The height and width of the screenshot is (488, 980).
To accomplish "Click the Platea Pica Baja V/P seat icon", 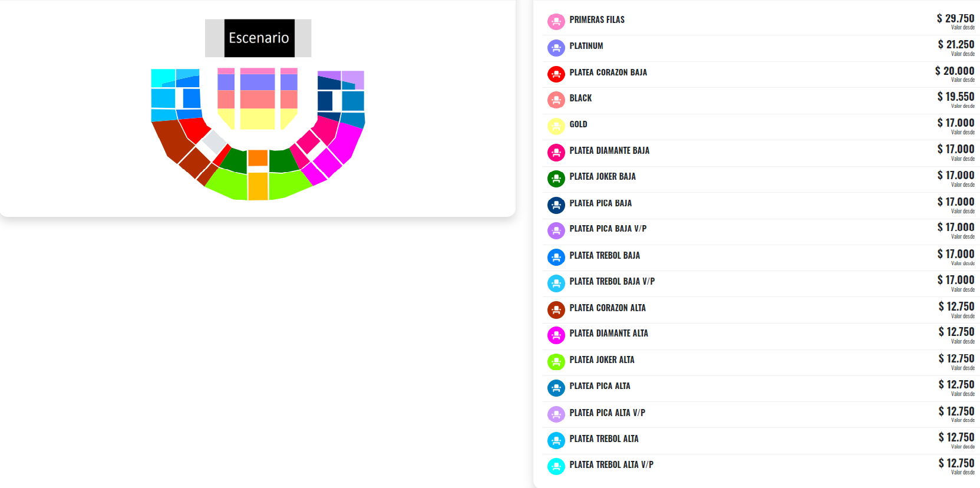I will coord(556,230).
